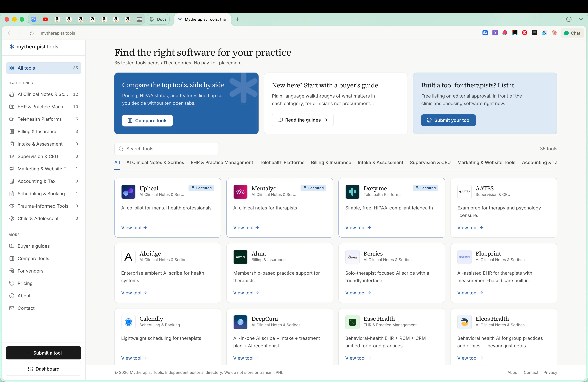The width and height of the screenshot is (588, 382).
Task: Click the Berries logo icon
Action: point(352,257)
